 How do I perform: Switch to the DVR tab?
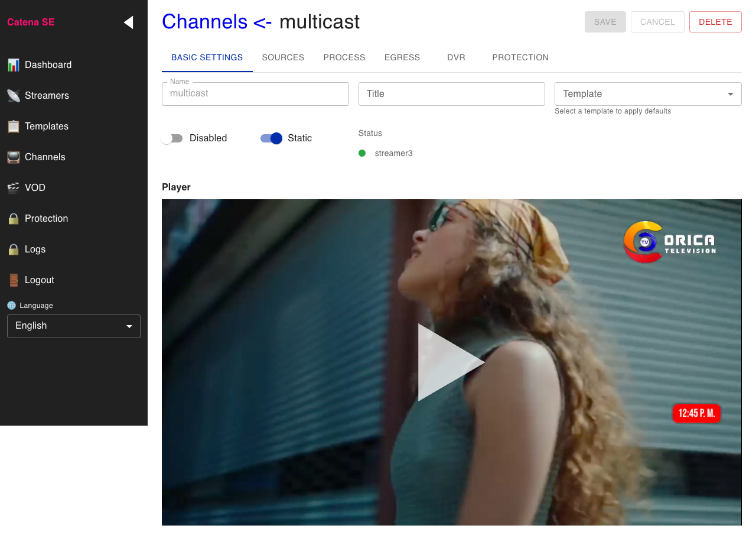(x=456, y=58)
